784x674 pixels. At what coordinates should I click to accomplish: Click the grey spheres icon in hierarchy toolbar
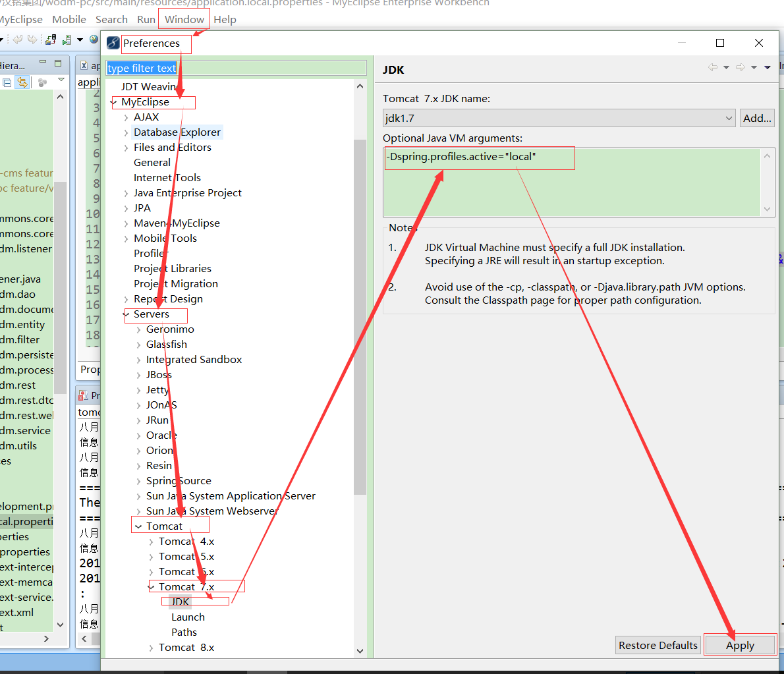[43, 83]
